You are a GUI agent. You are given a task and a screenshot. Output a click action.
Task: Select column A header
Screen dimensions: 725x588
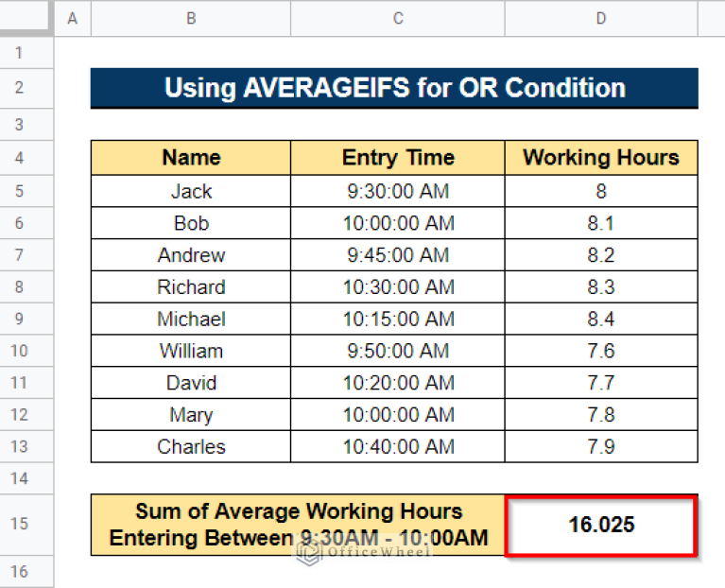point(73,18)
